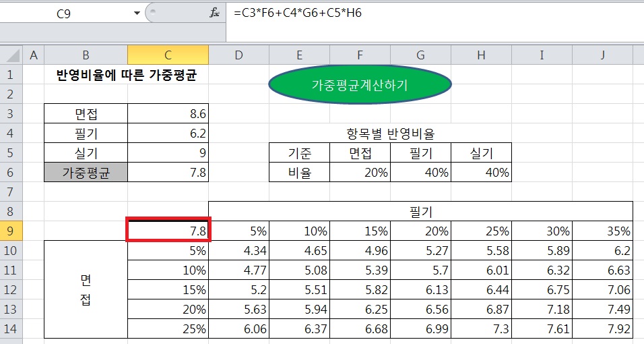
Task: Select column F header
Action: [x=360, y=55]
